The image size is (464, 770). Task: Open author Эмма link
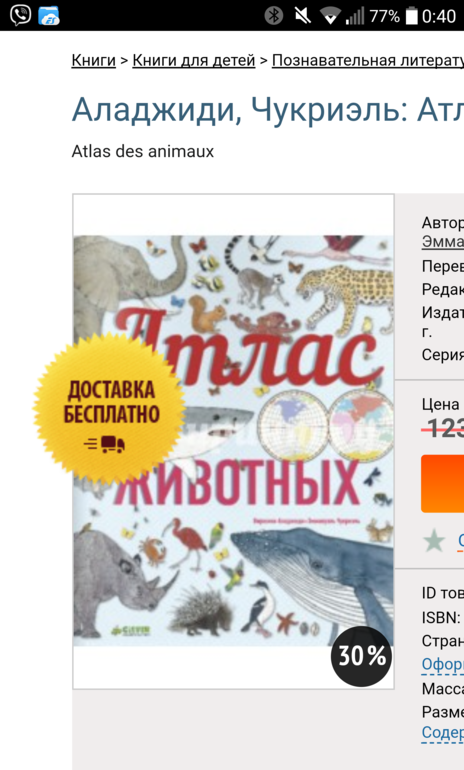[x=442, y=242]
